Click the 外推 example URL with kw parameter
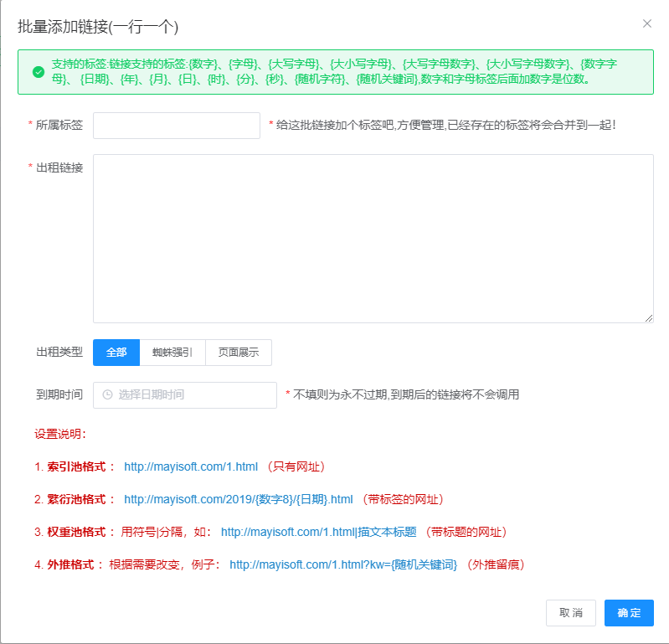Viewport: 669px width, 644px height. (343, 564)
